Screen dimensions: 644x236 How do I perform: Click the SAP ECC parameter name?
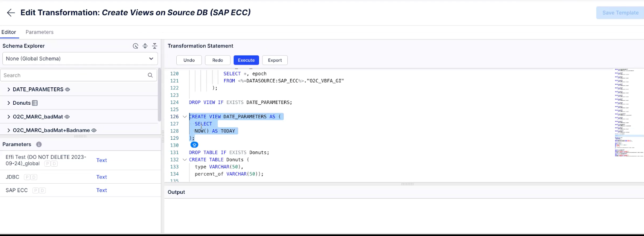[17, 190]
